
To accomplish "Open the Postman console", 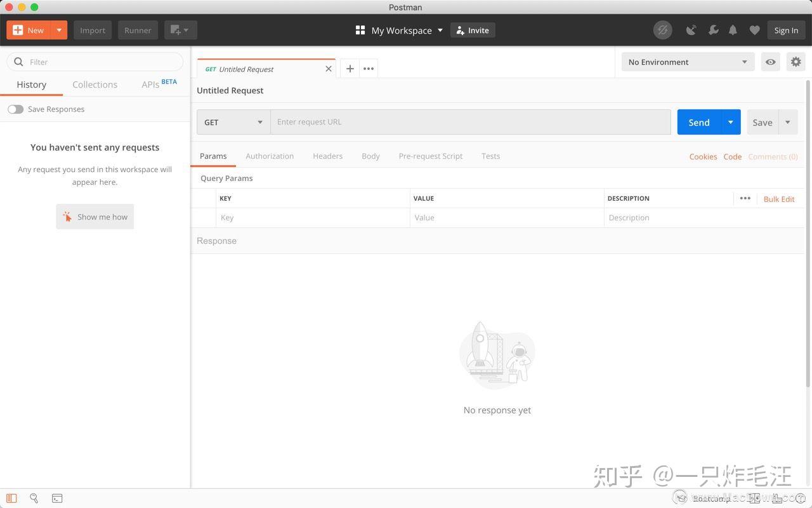I will [57, 498].
